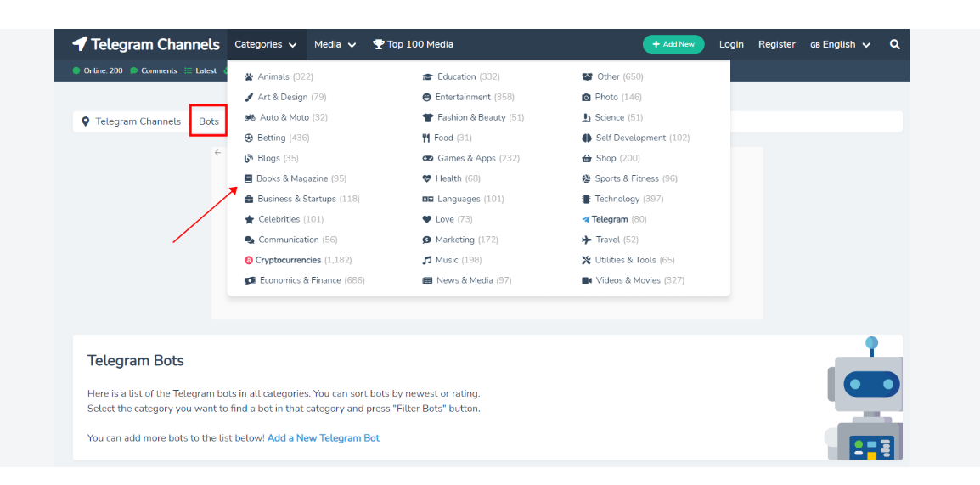Click the video camera icon beside Videos & Movies
Screen dimensions: 980x485
[587, 280]
